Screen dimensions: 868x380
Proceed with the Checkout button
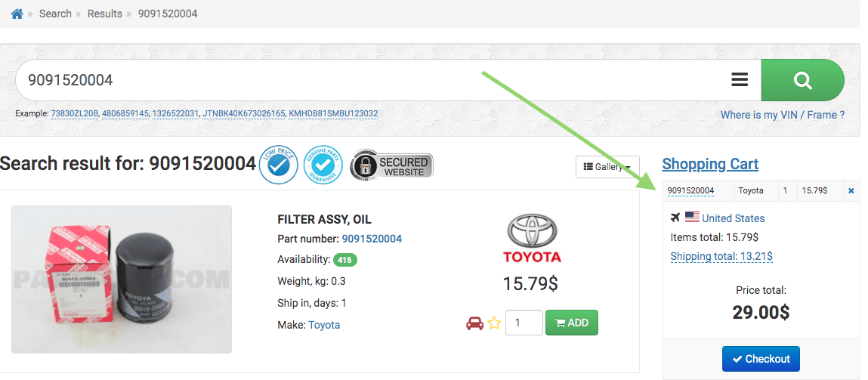click(x=761, y=359)
